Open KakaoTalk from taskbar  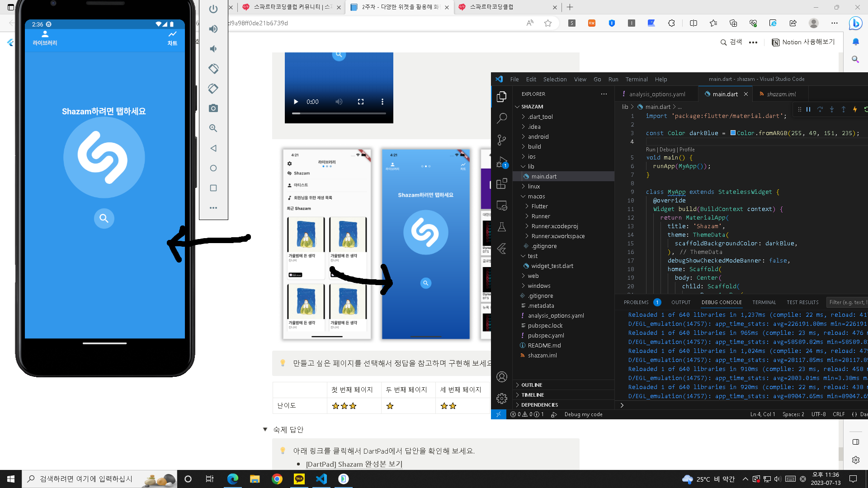(299, 479)
